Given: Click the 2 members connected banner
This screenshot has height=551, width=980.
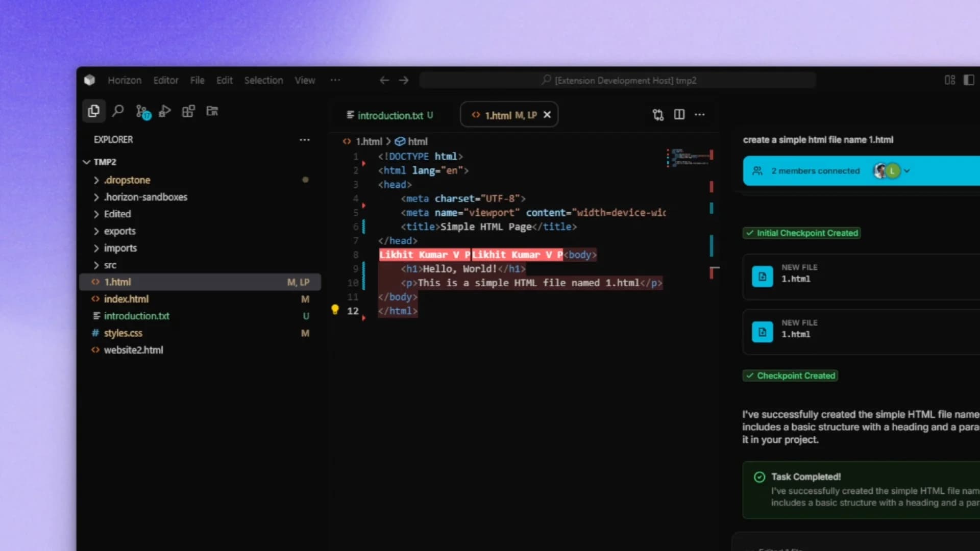Looking at the screenshot, I should click(x=815, y=171).
